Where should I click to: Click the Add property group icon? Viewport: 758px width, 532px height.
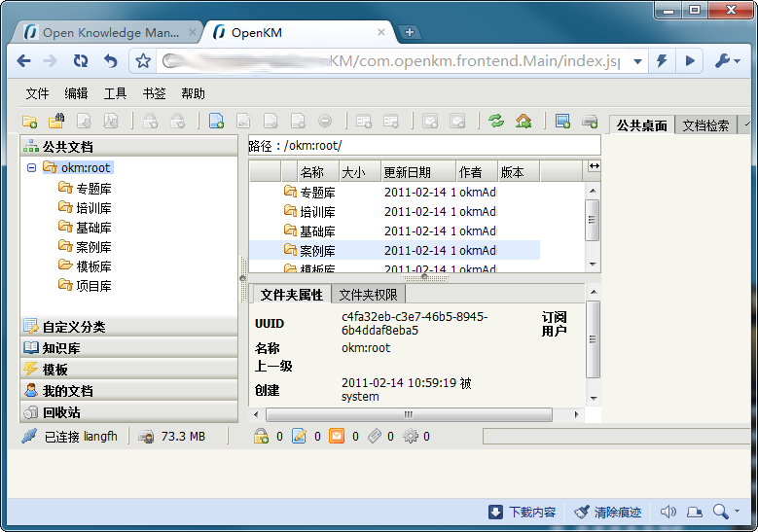pyautogui.click(x=364, y=121)
